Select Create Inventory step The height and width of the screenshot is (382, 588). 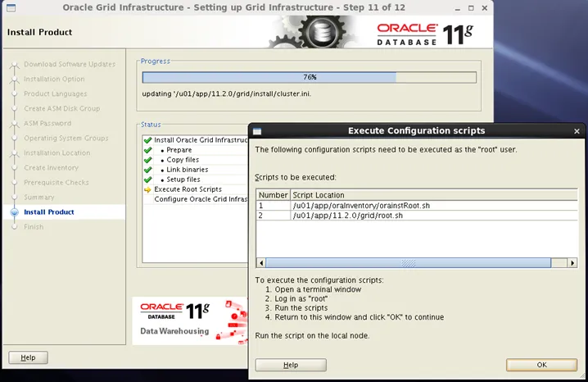[51, 168]
